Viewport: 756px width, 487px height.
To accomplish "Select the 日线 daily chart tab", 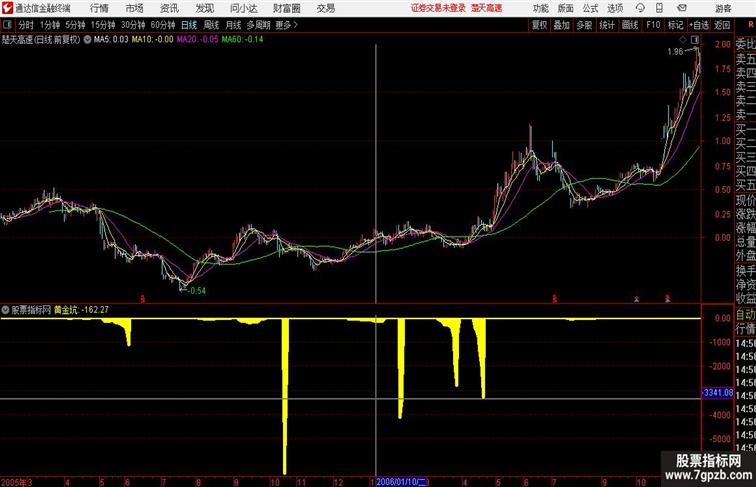I will coord(189,25).
